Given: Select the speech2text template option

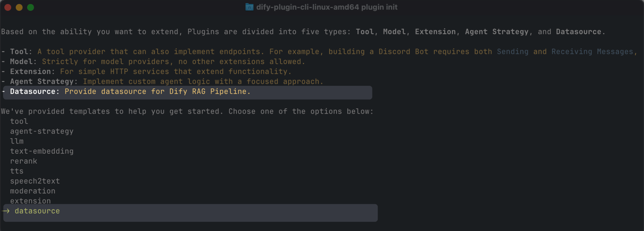Looking at the screenshot, I should [35, 181].
